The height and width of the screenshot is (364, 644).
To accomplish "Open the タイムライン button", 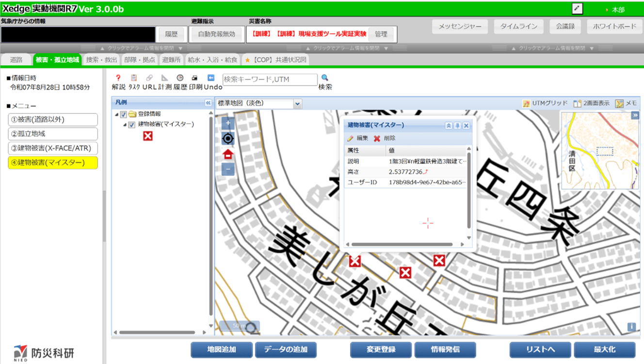I will 518,27.
